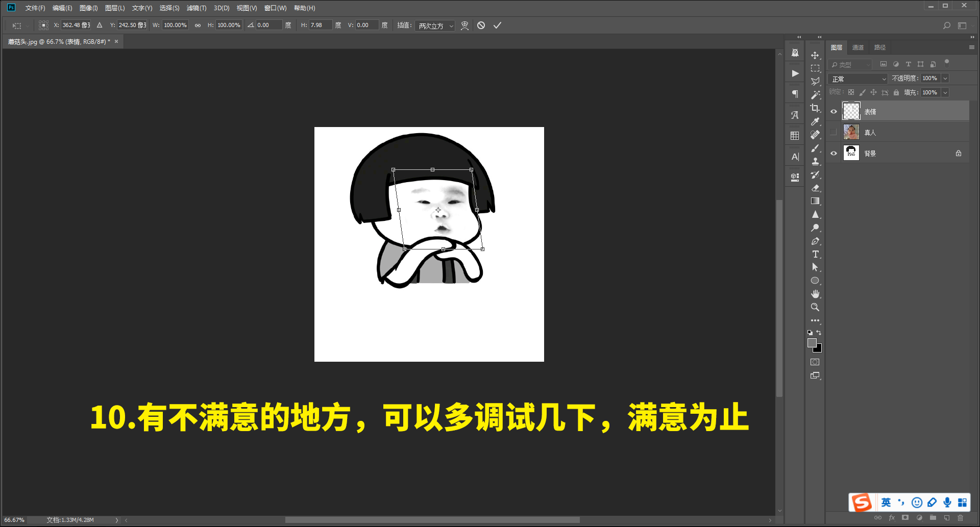The width and height of the screenshot is (980, 527).
Task: Open the screen mode options
Action: coord(815,375)
